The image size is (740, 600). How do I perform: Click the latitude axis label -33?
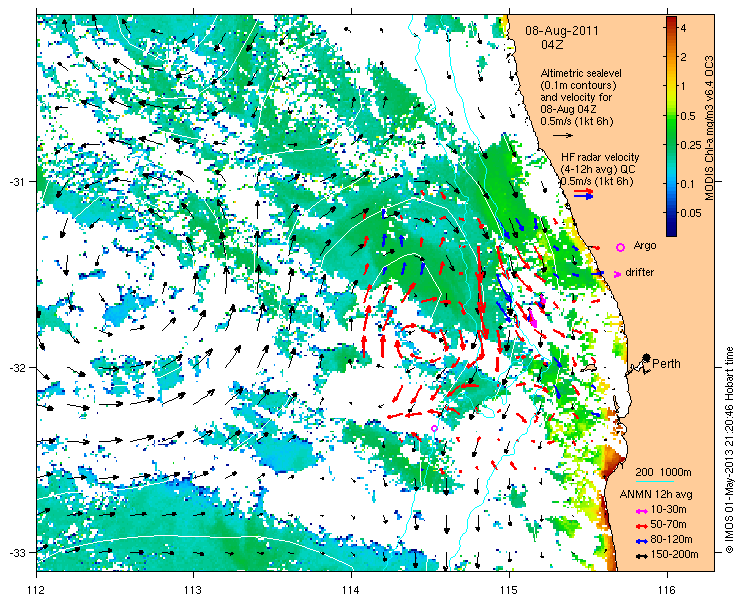click(17, 552)
